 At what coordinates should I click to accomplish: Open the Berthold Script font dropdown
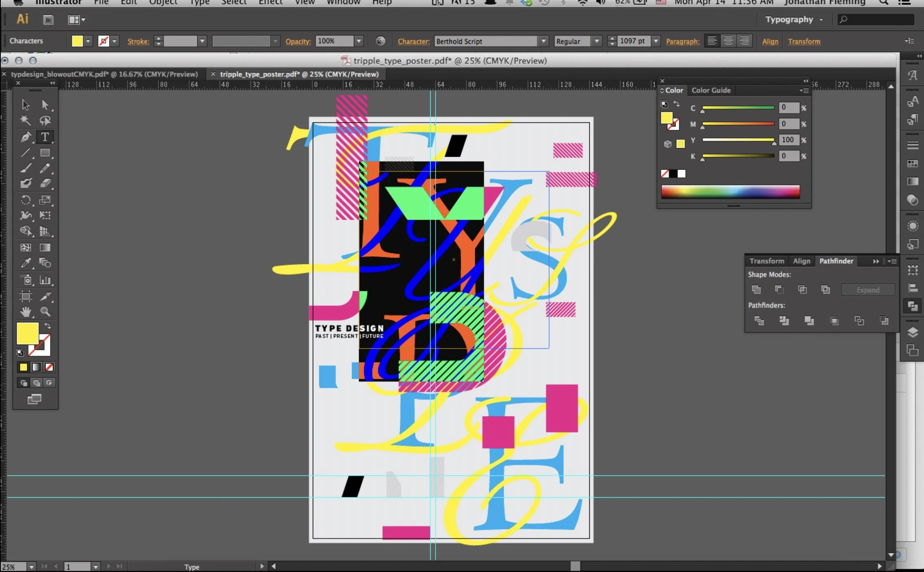(543, 41)
